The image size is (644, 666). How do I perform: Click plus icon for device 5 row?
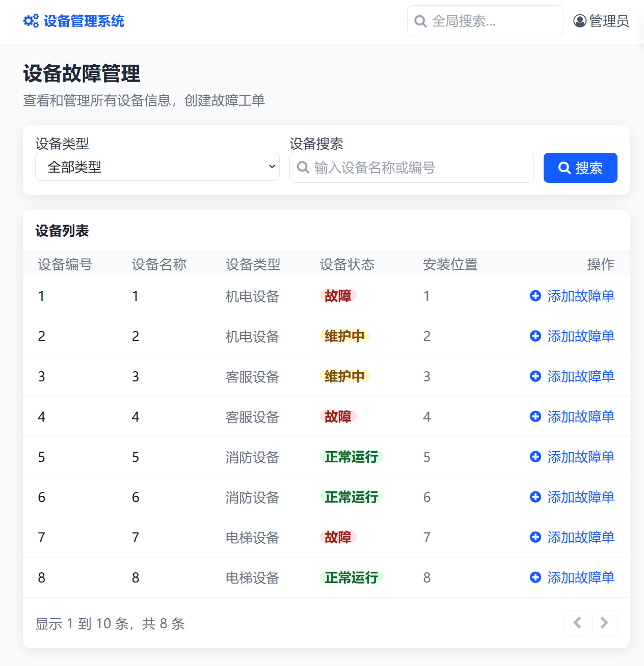(x=535, y=457)
